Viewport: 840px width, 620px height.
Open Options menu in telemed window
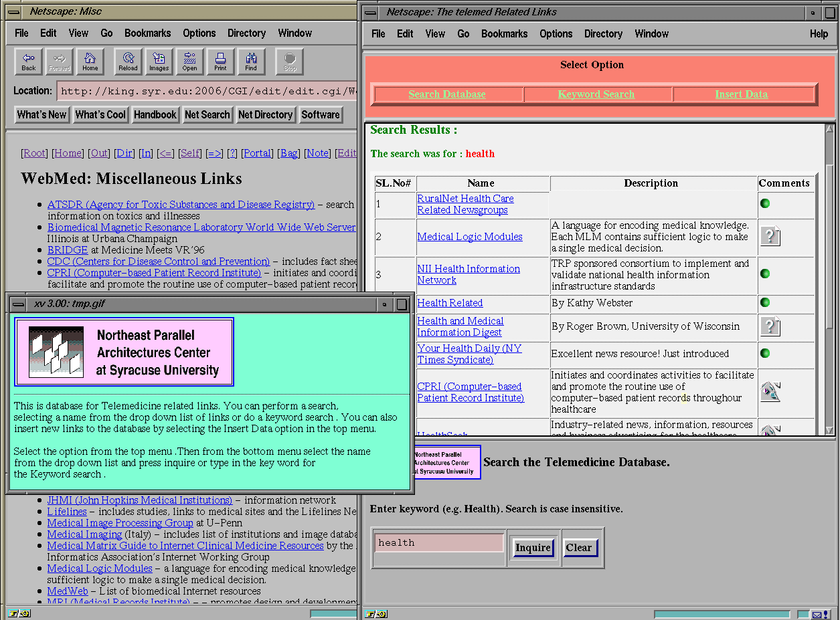[x=556, y=33]
